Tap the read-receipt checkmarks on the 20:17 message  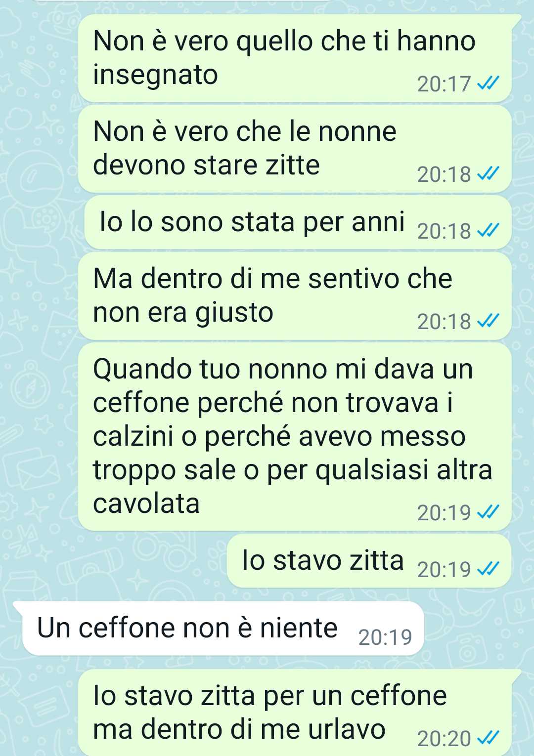coord(488,84)
